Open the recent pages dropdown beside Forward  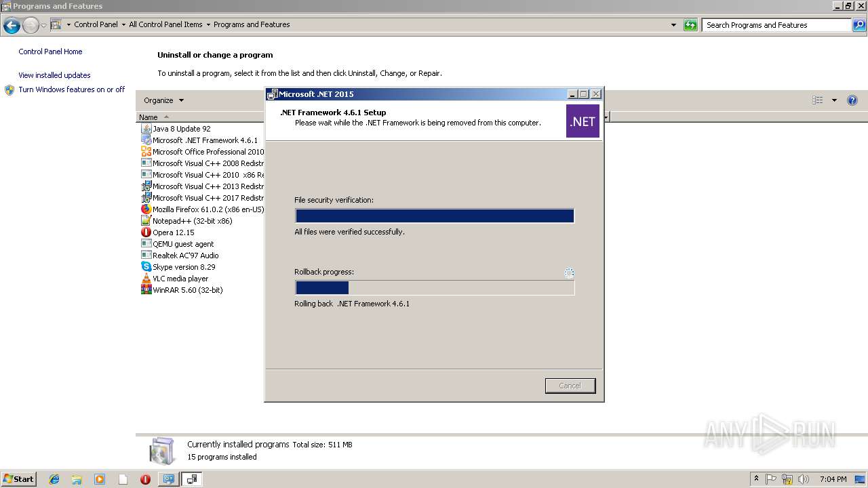[x=43, y=26]
